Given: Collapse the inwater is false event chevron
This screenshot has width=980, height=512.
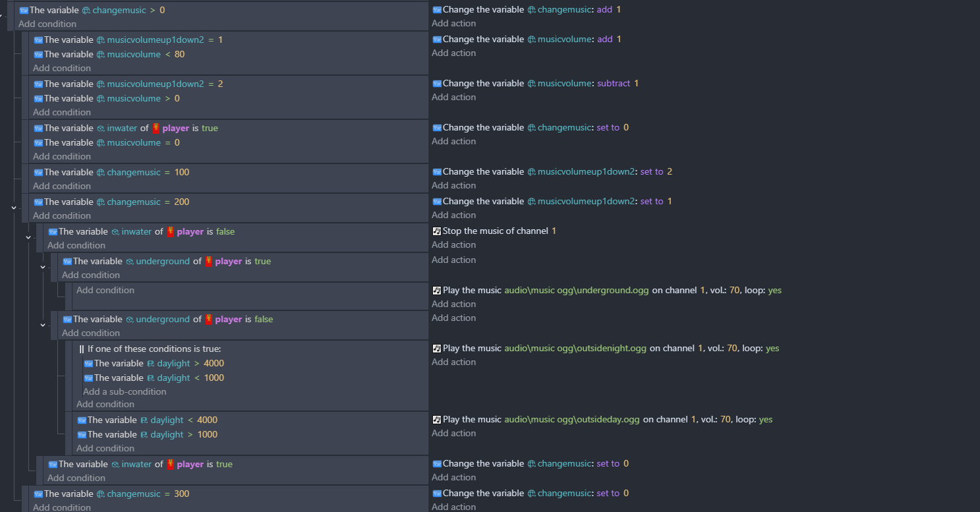Looking at the screenshot, I should tap(28, 237).
